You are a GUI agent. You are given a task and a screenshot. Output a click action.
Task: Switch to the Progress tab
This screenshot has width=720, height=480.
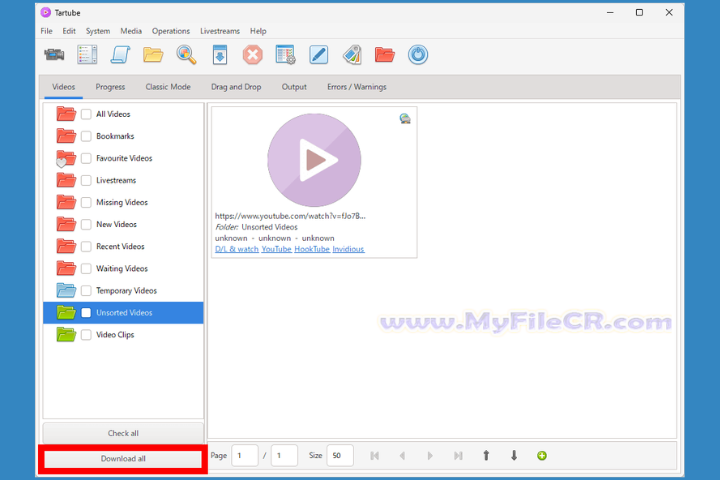click(110, 87)
